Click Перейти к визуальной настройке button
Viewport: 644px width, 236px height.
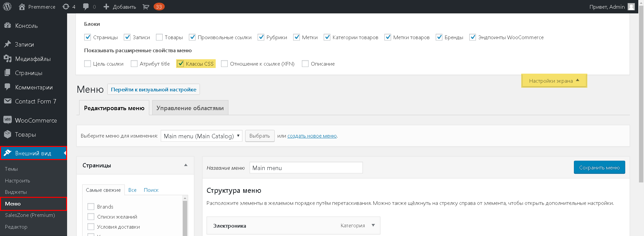tap(154, 89)
